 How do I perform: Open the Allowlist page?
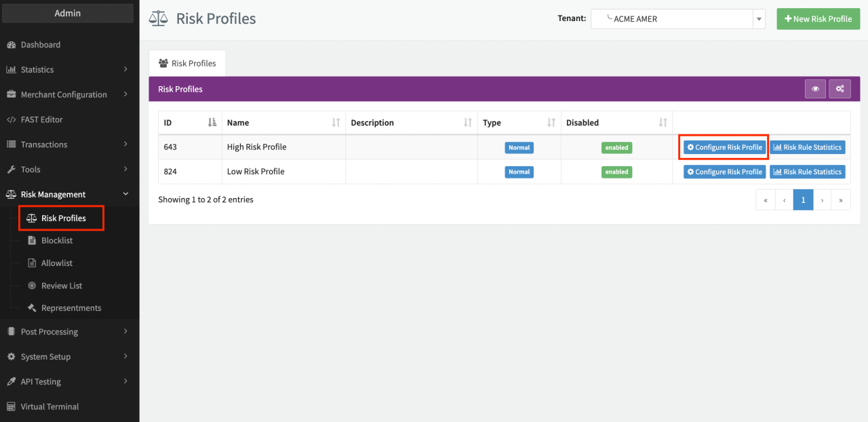pyautogui.click(x=56, y=263)
